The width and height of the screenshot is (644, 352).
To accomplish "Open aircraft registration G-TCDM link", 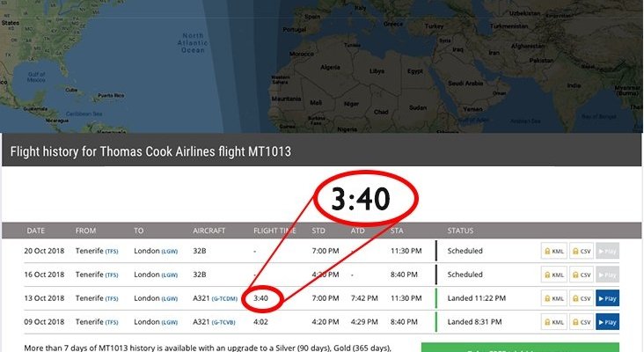I will tap(224, 298).
